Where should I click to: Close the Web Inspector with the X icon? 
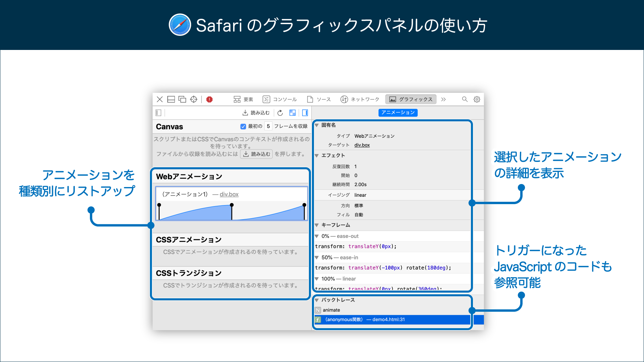[160, 99]
